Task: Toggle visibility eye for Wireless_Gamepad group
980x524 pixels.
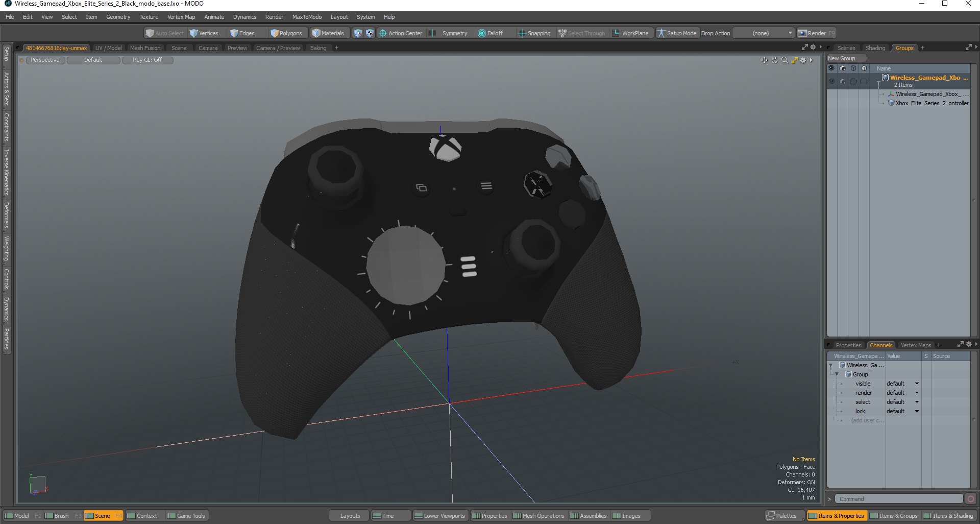Action: pyautogui.click(x=831, y=81)
